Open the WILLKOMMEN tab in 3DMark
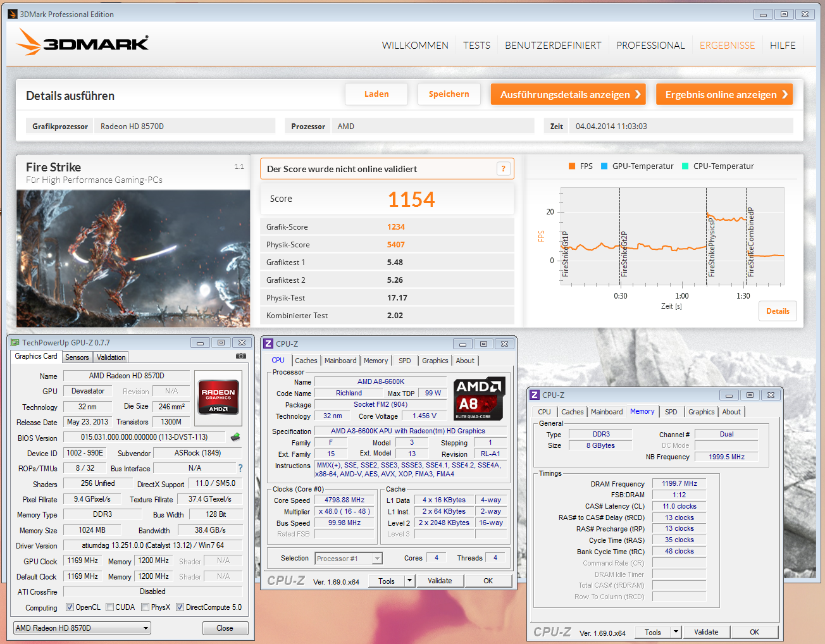Screen dimensions: 825x644 pyautogui.click(x=415, y=46)
